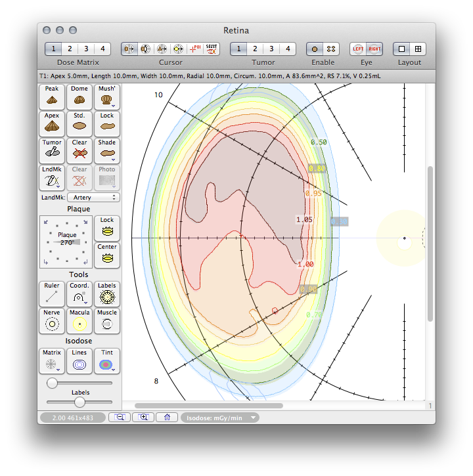
Task: Switch to the LEFT eye
Action: click(x=358, y=49)
